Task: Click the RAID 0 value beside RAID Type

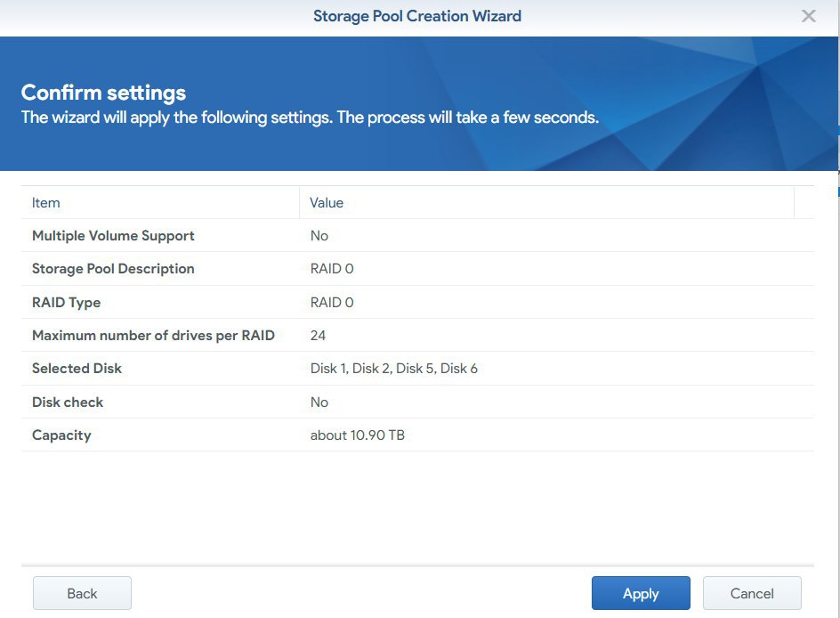Action: [332, 303]
